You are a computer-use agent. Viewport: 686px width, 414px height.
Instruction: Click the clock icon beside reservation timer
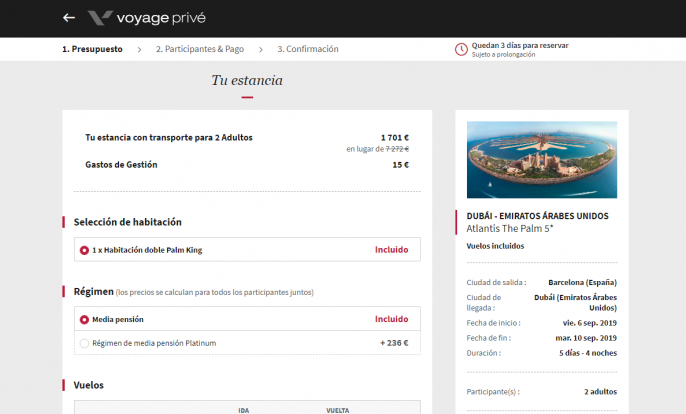[x=461, y=49]
